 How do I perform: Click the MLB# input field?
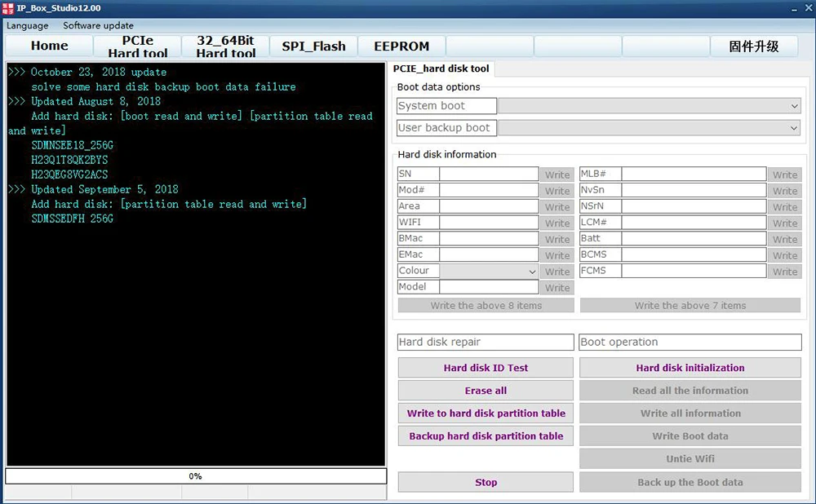[x=694, y=175]
